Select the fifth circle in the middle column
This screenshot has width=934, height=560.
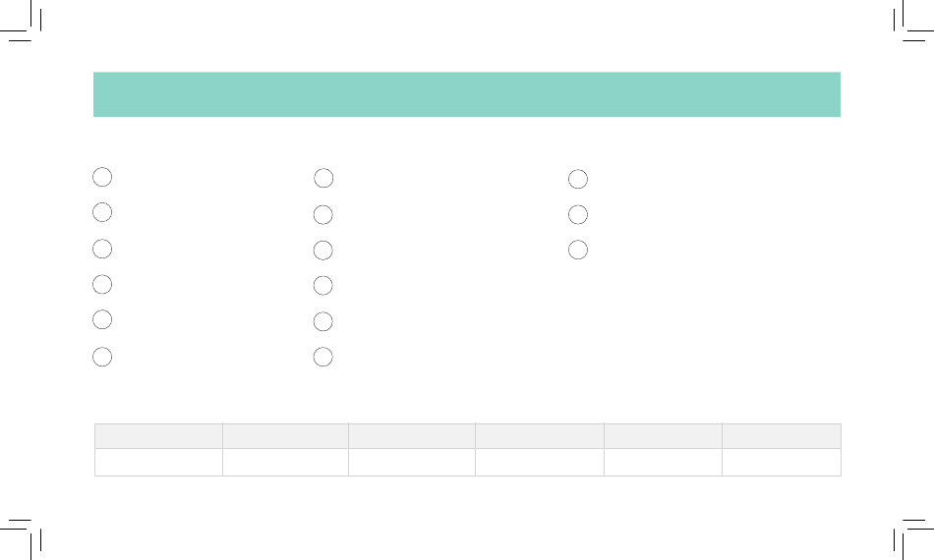[322, 322]
